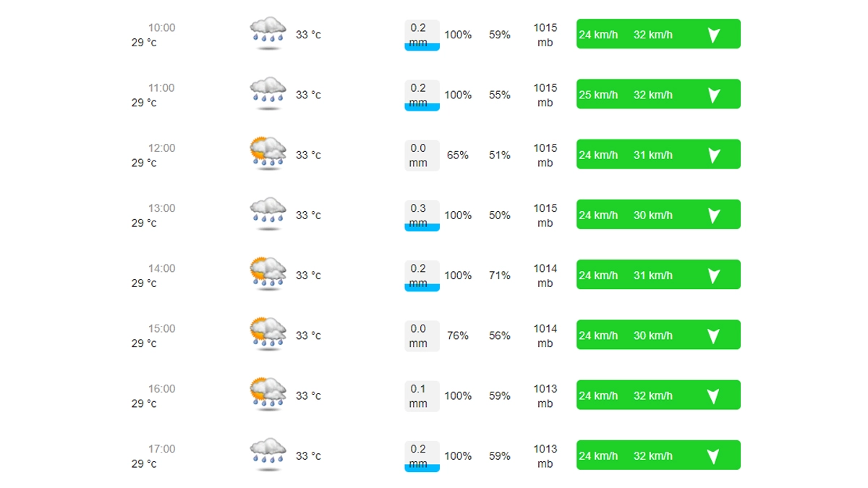
Task: Click the 15:00 time label
Action: point(161,329)
